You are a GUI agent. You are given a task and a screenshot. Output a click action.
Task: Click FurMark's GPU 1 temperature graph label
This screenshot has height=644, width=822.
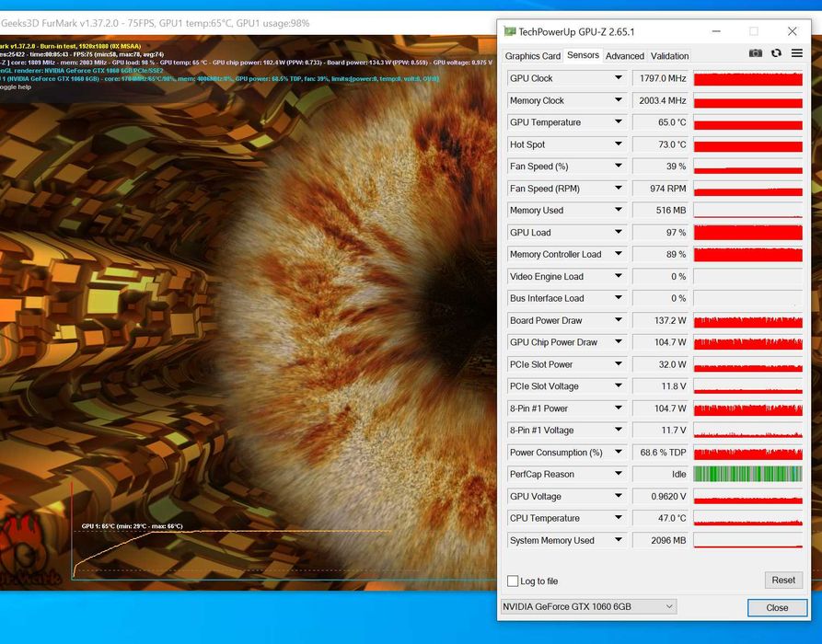(x=133, y=526)
